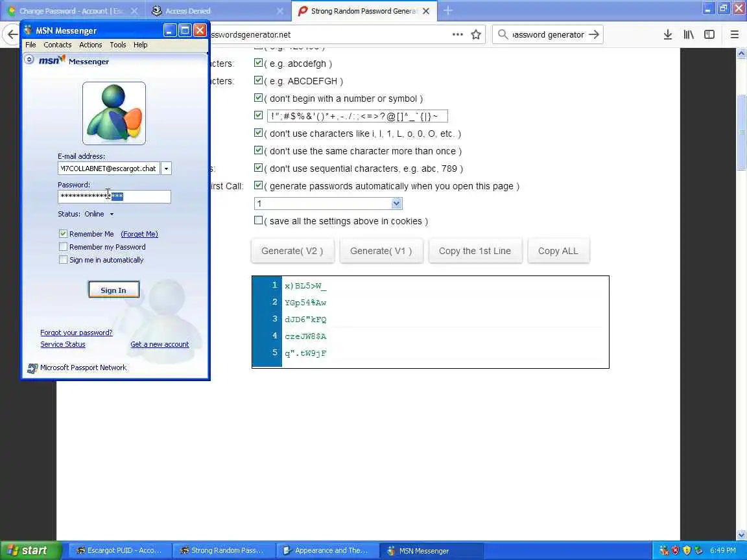747x560 pixels.
Task: Click the Generate( V2 ) button
Action: pos(292,251)
